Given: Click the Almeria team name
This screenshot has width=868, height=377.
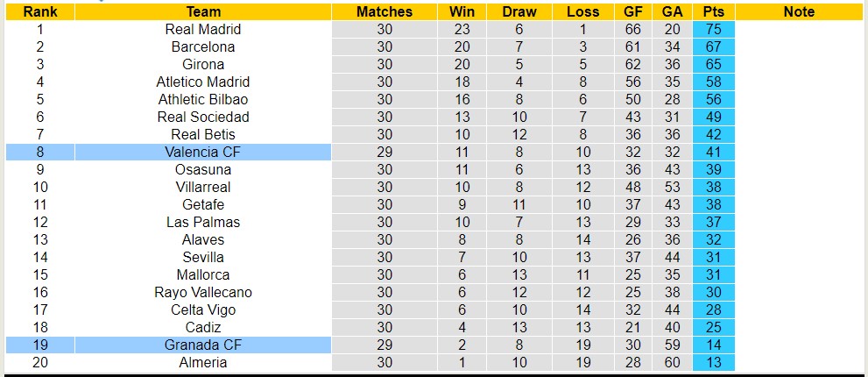Looking at the screenshot, I should point(203,362).
